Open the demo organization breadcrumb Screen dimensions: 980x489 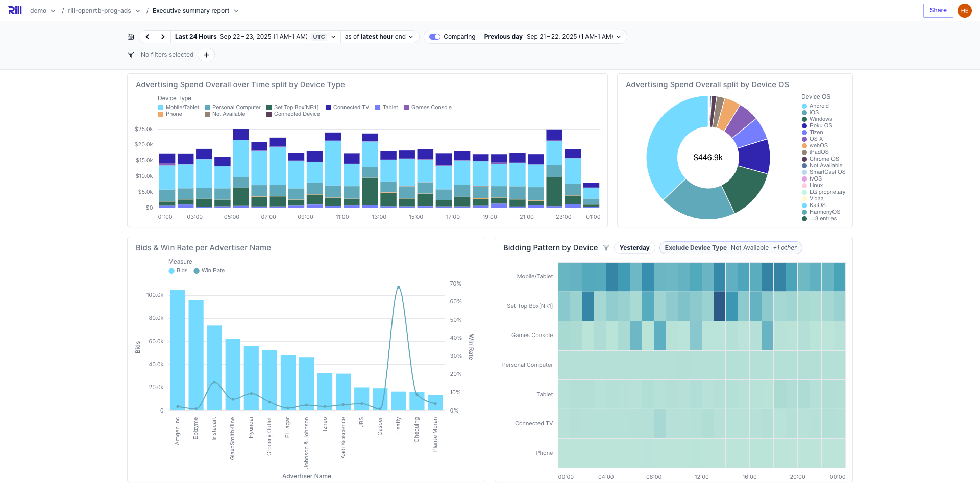(x=42, y=11)
